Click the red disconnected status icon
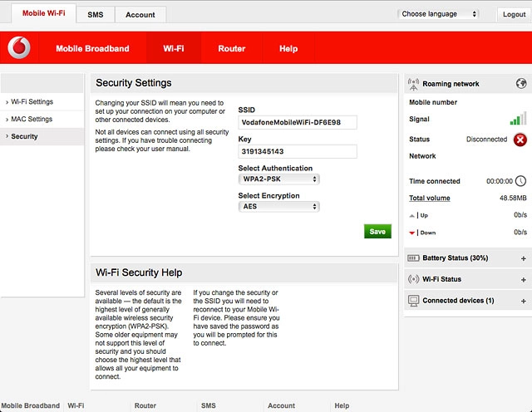Viewport: 532px width, 412px height. 520,140
